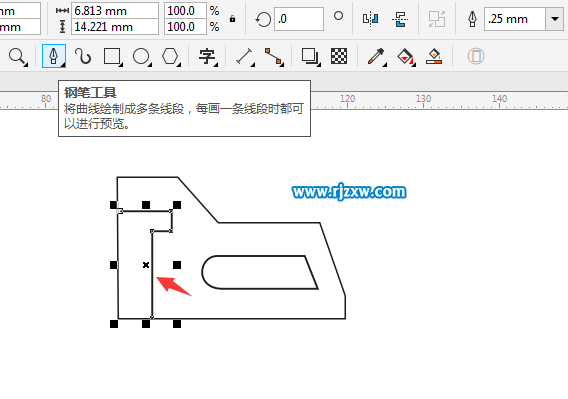Click the rounded slot shape in drawing

click(x=260, y=273)
